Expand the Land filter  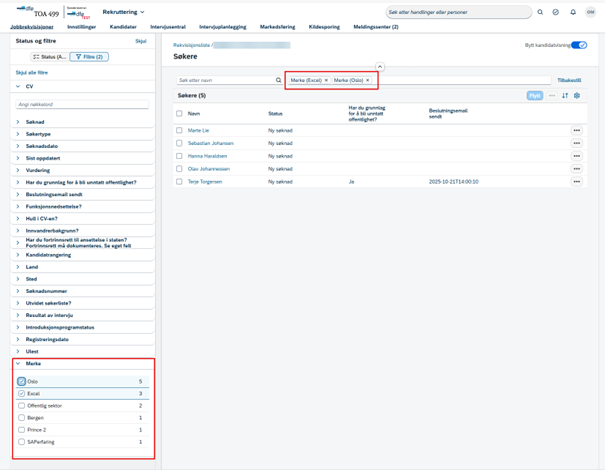(x=18, y=267)
